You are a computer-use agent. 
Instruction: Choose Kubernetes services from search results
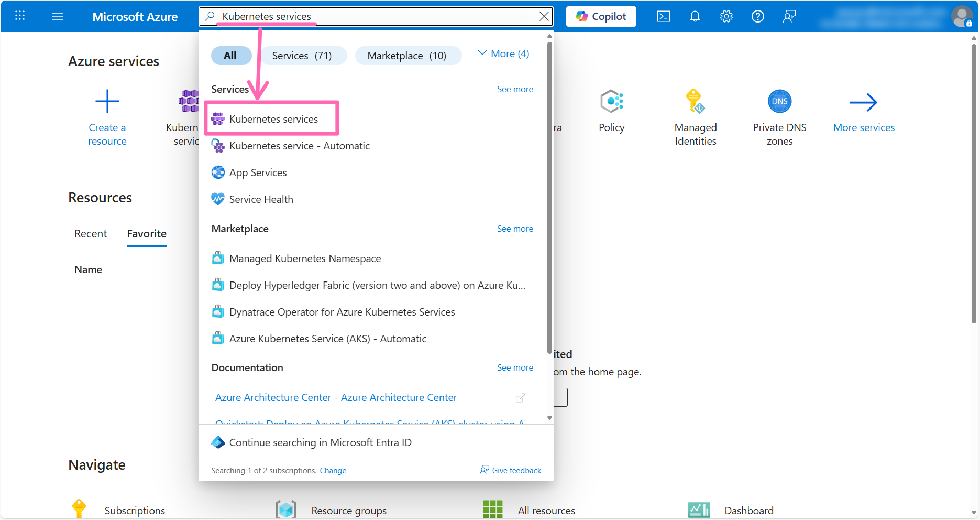click(273, 120)
